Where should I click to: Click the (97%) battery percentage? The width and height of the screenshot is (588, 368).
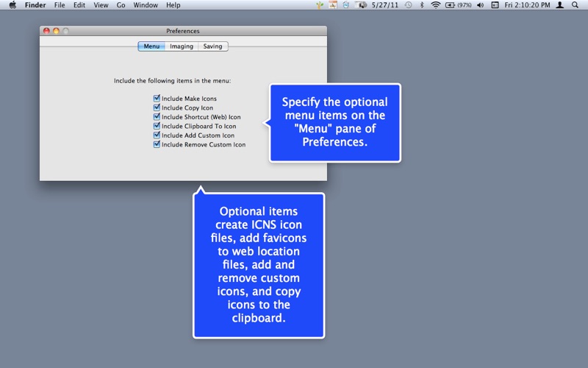[x=465, y=5]
